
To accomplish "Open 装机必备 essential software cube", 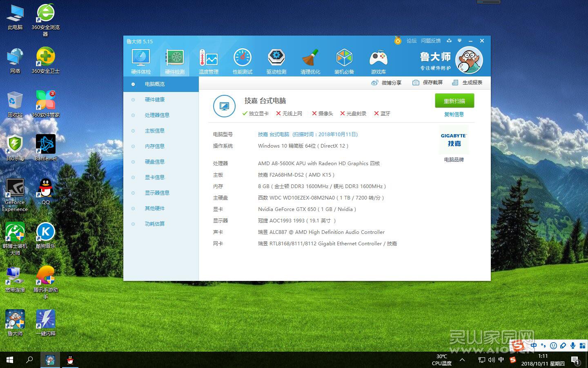I will 344,62.
